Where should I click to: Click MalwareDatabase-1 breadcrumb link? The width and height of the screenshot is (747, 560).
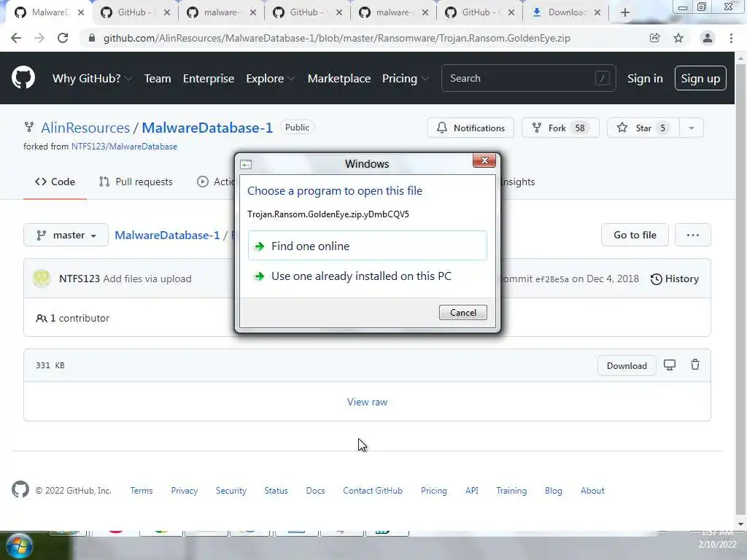tap(167, 236)
